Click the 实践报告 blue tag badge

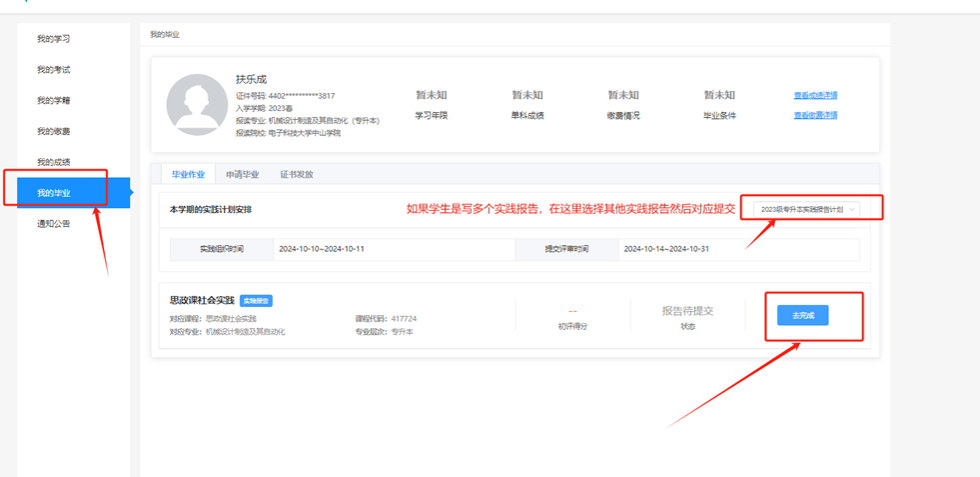click(x=257, y=301)
